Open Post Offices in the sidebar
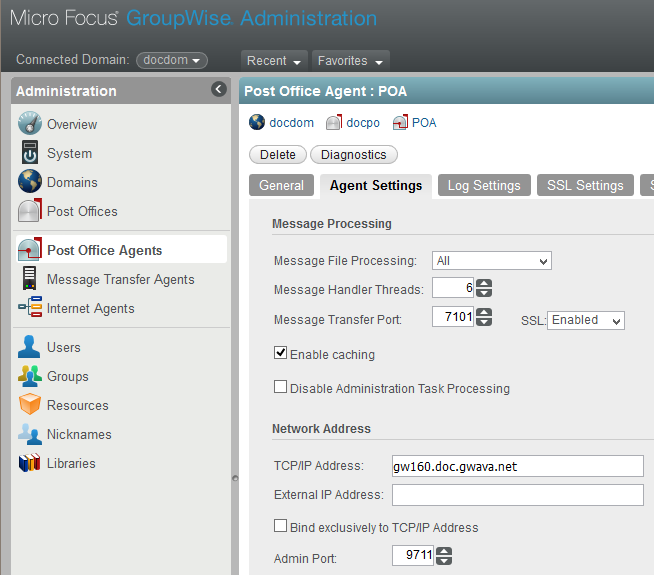The image size is (654, 575). pos(82,211)
